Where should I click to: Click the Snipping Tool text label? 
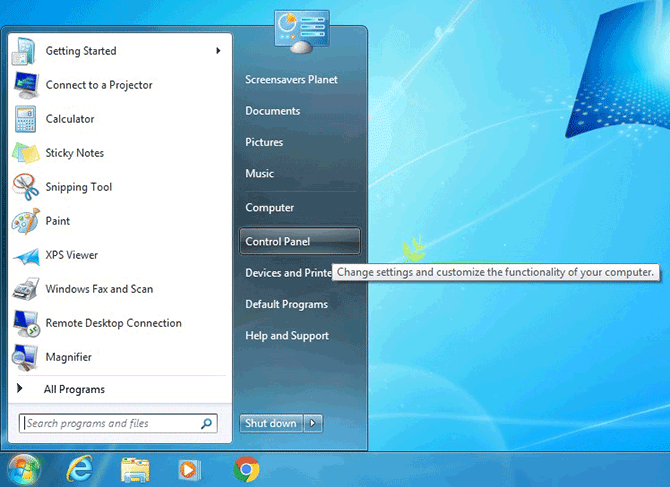point(79,187)
